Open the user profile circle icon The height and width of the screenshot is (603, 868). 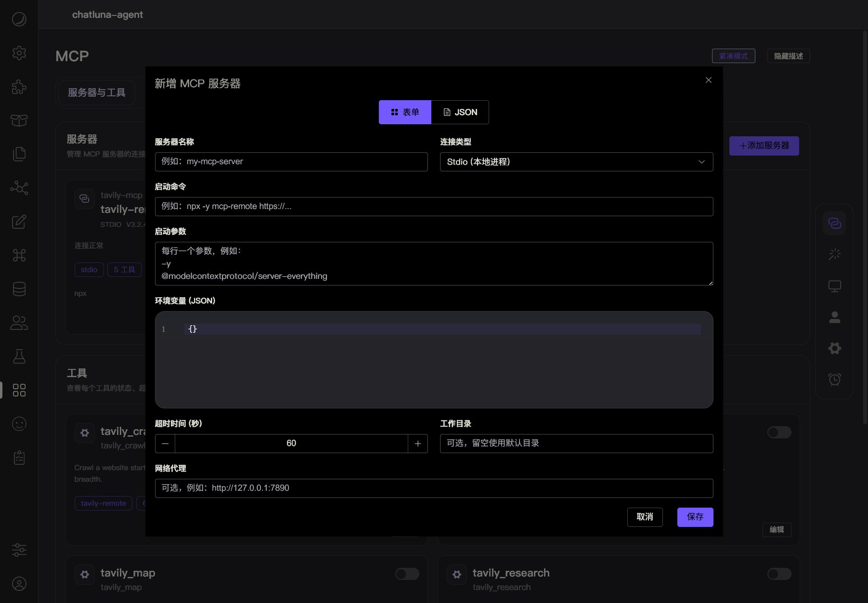(19, 584)
